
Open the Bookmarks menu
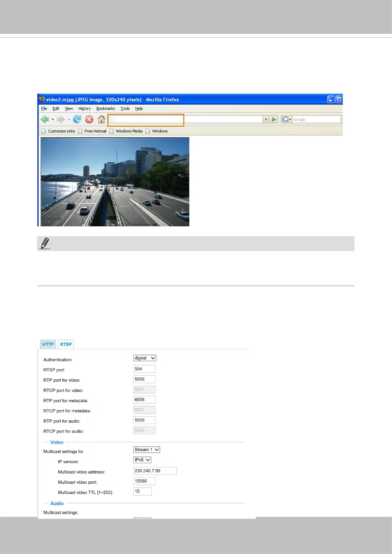(x=106, y=109)
